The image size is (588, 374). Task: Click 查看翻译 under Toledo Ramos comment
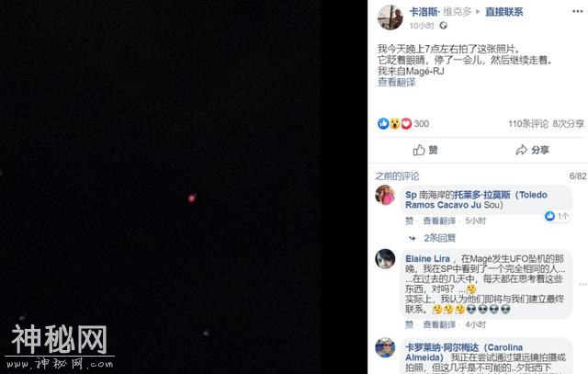point(439,221)
